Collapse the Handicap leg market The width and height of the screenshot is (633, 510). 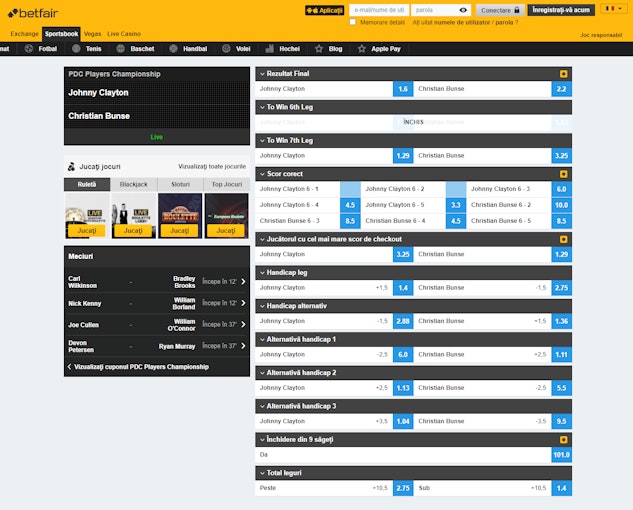262,273
